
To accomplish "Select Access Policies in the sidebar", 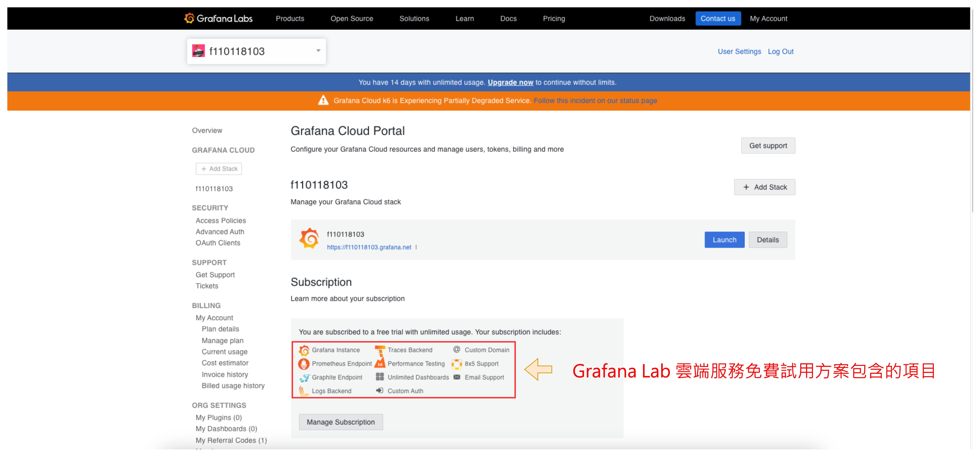I will (x=221, y=221).
